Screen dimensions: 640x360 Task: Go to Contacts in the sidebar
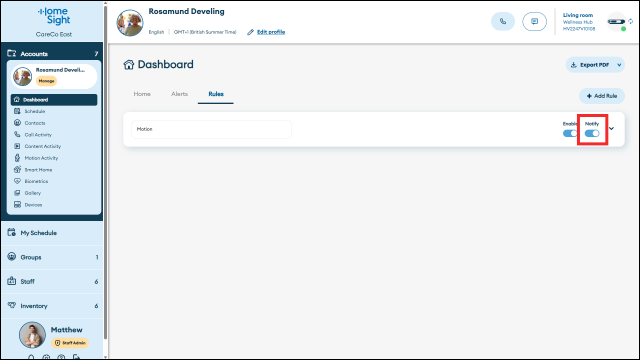[x=35, y=123]
